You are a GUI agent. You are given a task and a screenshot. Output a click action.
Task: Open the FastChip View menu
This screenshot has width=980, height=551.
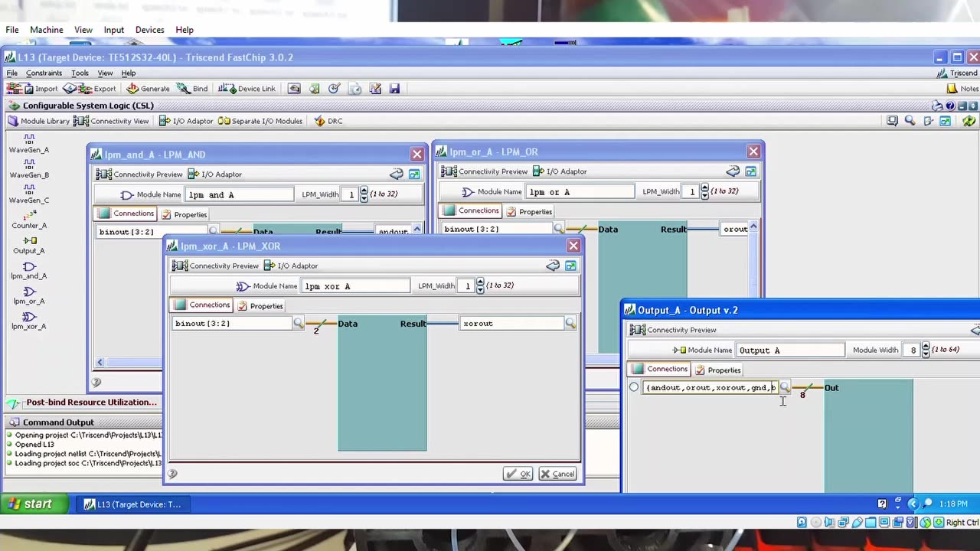105,73
